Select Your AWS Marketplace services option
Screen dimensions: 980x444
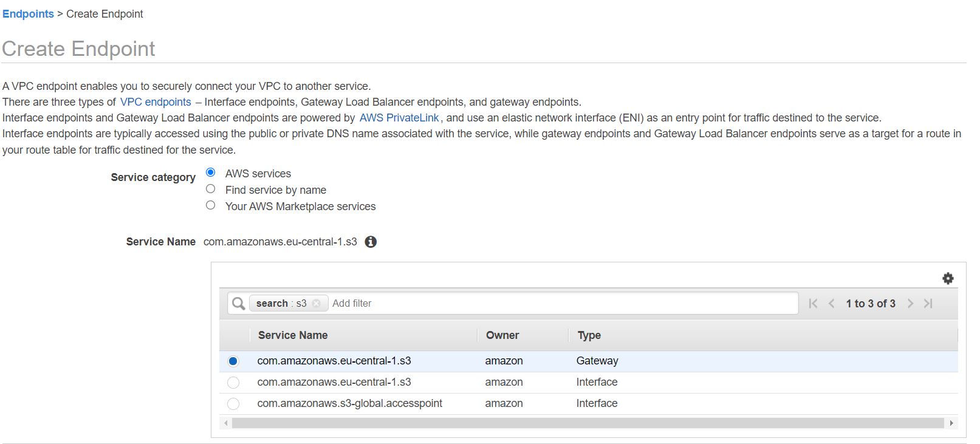pos(211,205)
